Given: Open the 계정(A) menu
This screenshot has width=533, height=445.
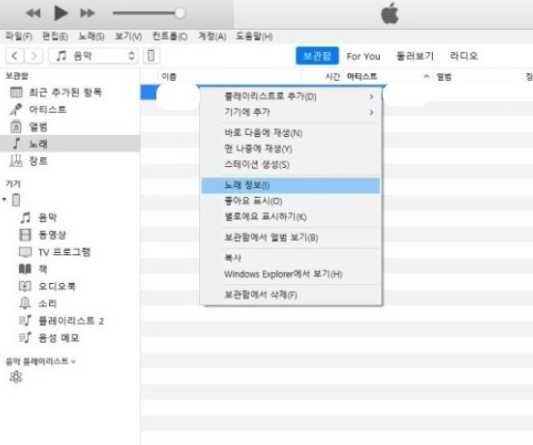Looking at the screenshot, I should 212,36.
